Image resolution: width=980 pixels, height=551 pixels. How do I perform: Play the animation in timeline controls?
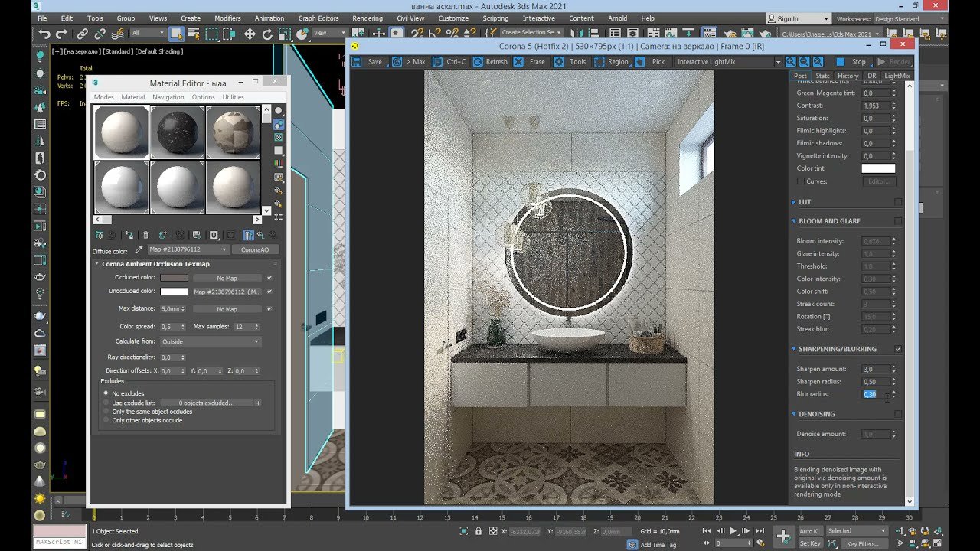click(x=733, y=531)
